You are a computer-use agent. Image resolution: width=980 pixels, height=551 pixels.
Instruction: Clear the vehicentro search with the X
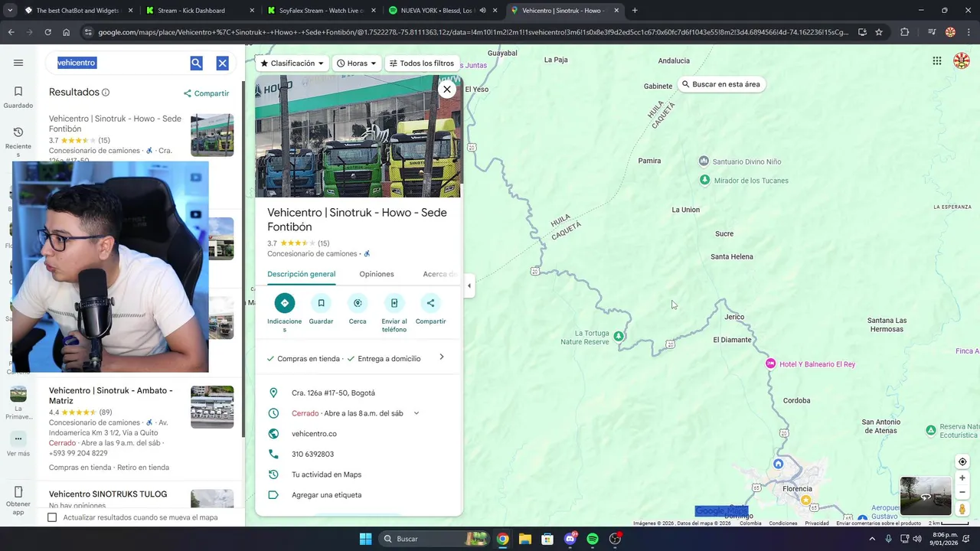[x=222, y=63]
